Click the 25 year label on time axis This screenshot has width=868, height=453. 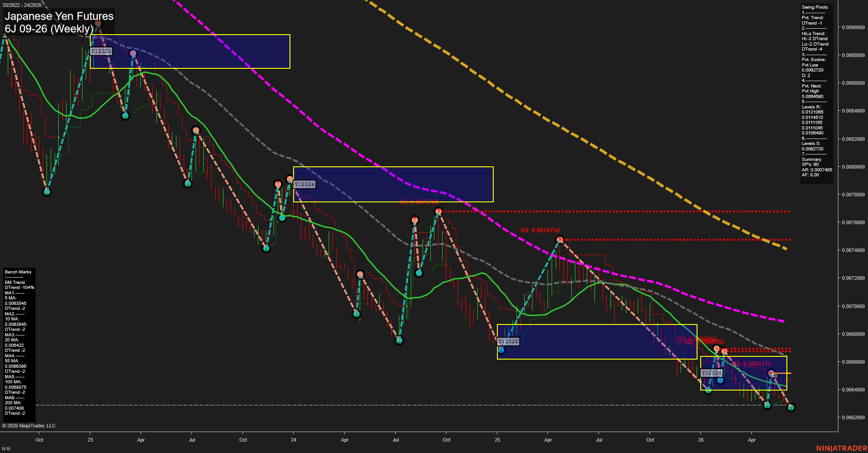pos(497,440)
